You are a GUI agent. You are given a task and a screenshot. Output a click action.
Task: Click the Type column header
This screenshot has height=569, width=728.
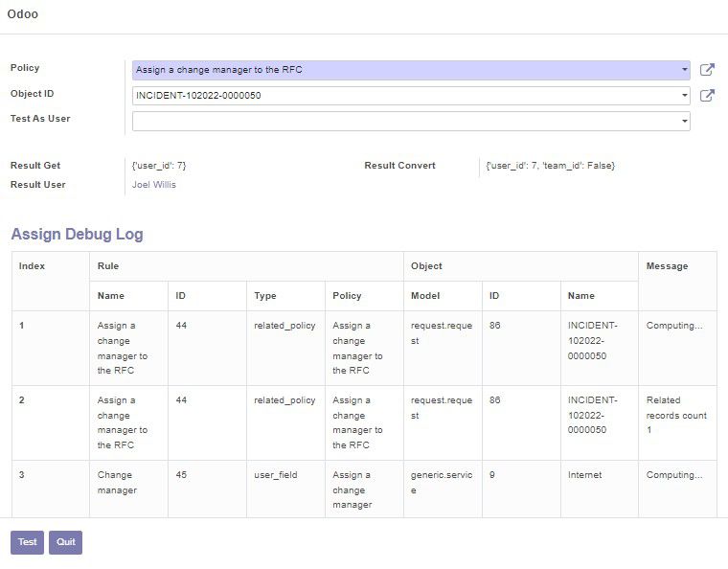(265, 296)
